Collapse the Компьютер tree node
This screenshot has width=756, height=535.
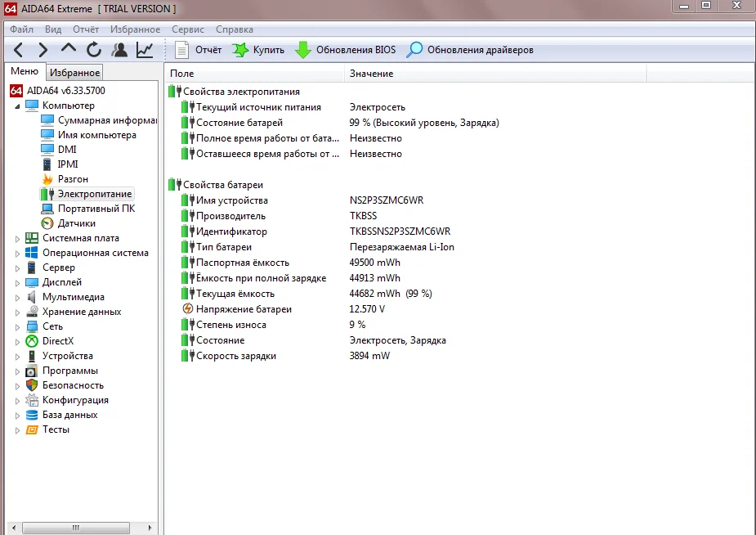pyautogui.click(x=17, y=106)
